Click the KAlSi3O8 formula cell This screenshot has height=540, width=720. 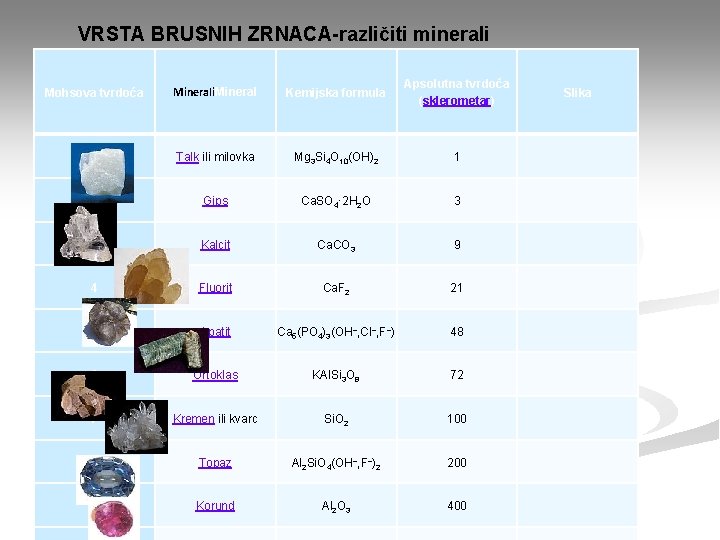pos(336,375)
